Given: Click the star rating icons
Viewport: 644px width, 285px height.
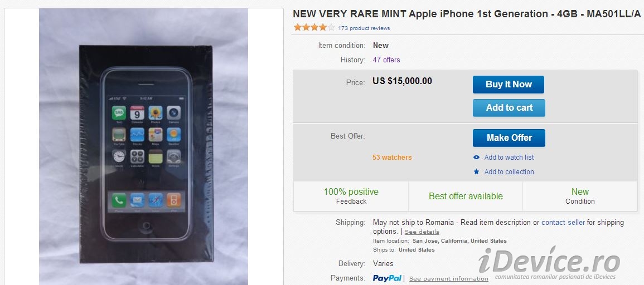Looking at the screenshot, I should point(314,27).
